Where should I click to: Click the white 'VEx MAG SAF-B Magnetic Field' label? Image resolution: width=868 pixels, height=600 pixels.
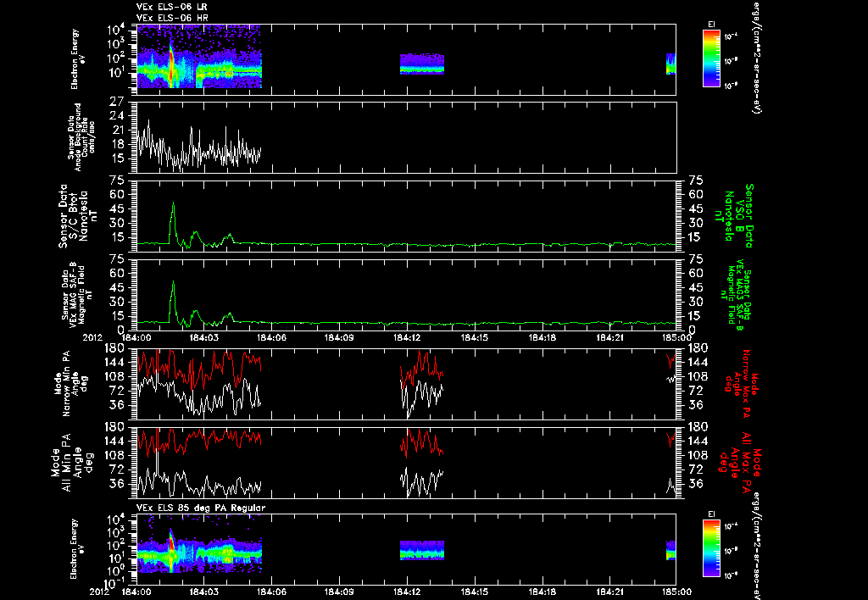point(77,295)
